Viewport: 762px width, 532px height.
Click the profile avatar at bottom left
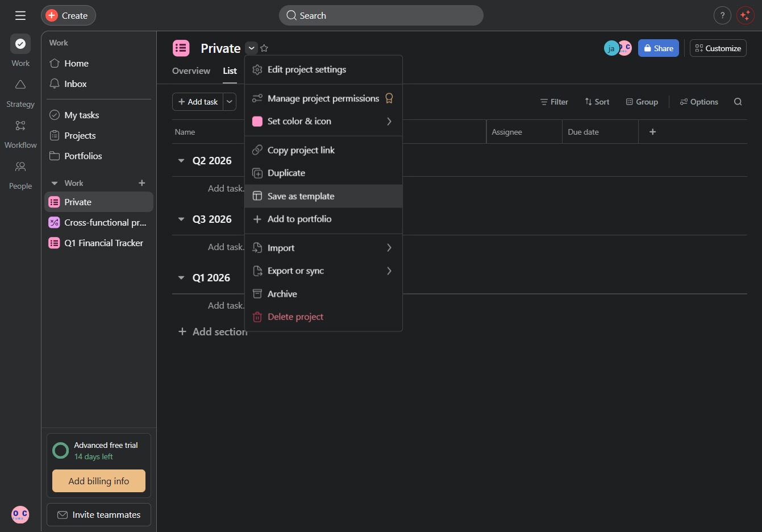point(20,514)
